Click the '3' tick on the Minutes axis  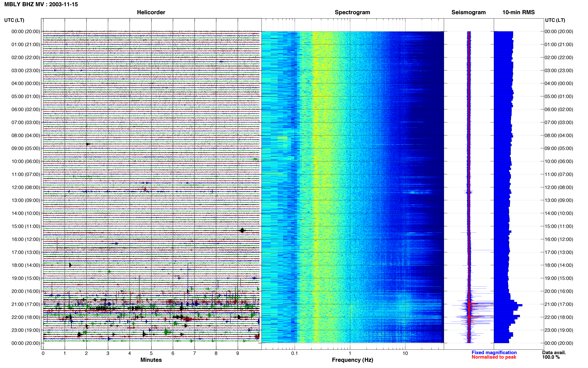pos(108,353)
